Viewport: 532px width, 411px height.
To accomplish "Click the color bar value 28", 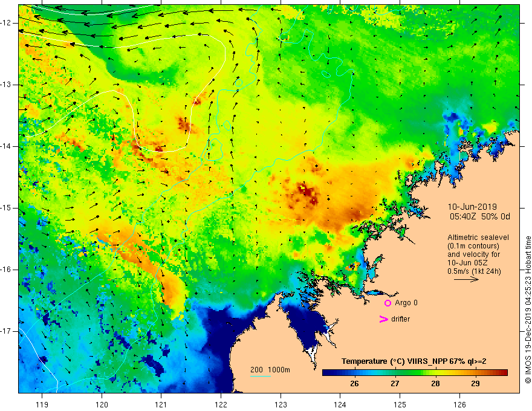I will coord(435,384).
